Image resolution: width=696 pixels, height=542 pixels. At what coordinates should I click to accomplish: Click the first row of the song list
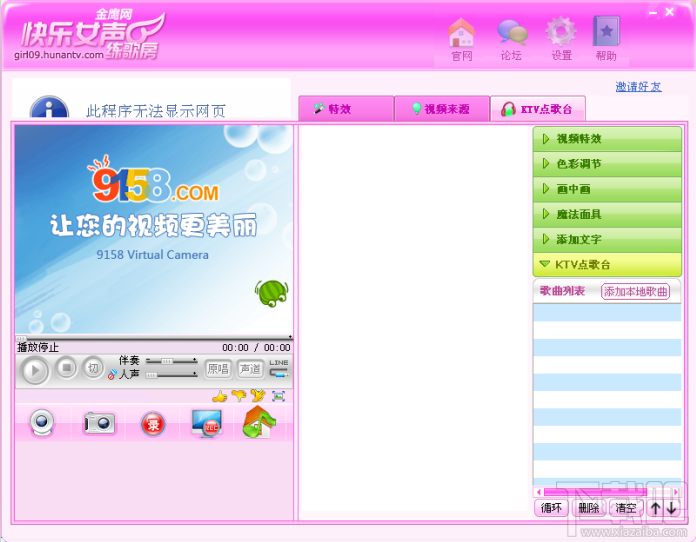pyautogui.click(x=607, y=313)
